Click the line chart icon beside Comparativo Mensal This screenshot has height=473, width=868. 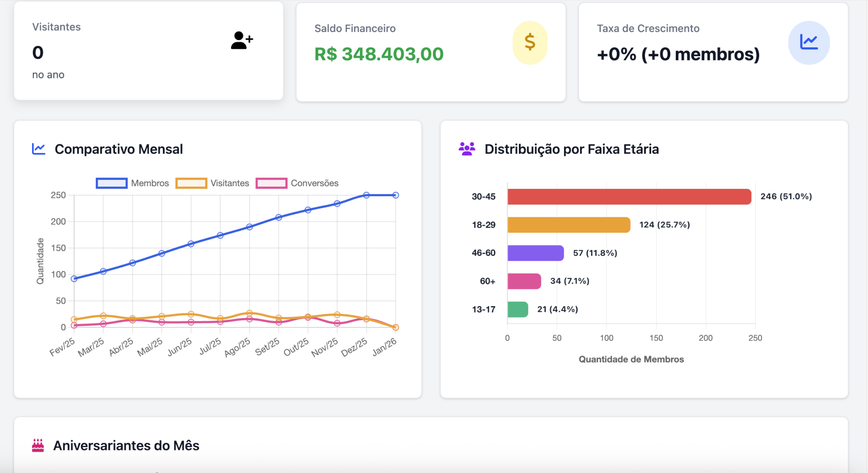pyautogui.click(x=38, y=149)
